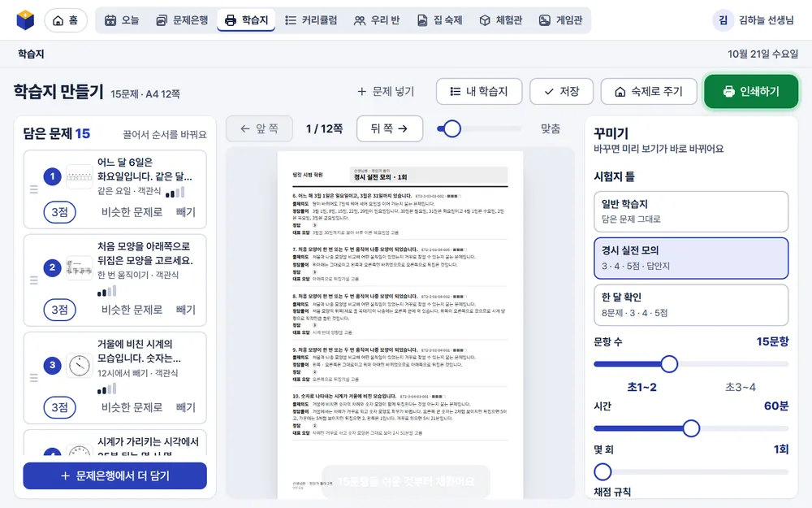Click the worksheet page preview
812x508 pixels.
tap(400, 325)
